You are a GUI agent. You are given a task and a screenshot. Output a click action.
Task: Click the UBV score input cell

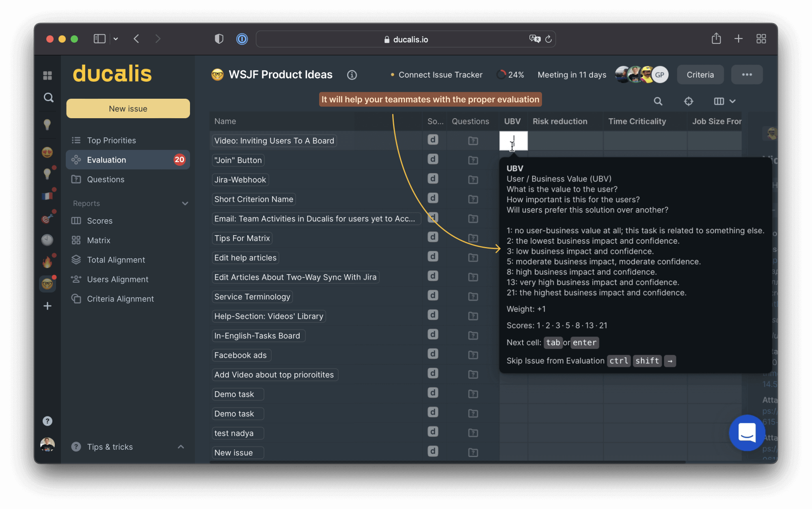point(513,141)
